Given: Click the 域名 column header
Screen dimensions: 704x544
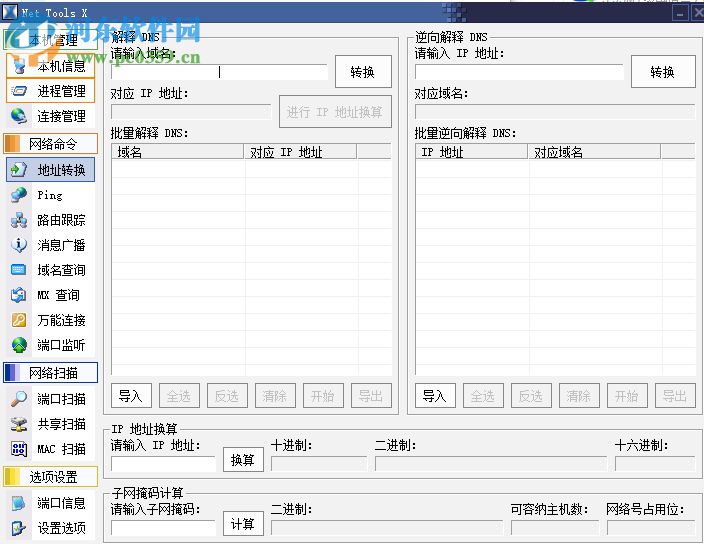Looking at the screenshot, I should 177,152.
